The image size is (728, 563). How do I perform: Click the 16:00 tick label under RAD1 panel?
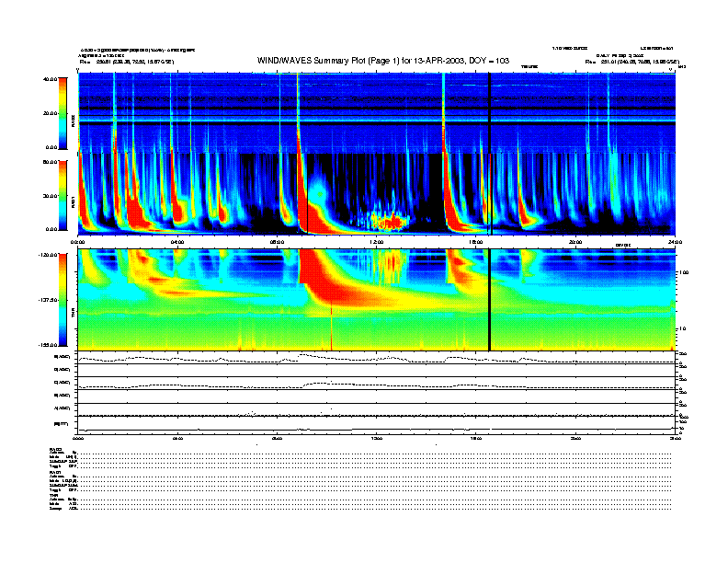(x=476, y=242)
